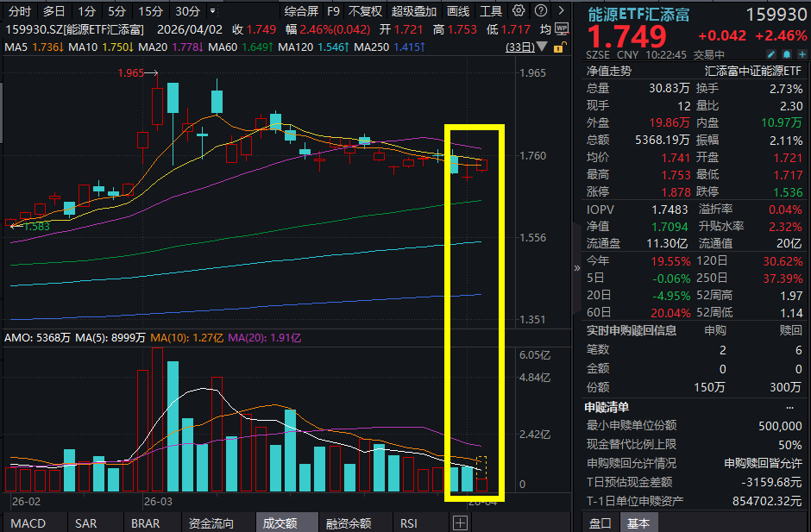Open chart settings with the gear icon
The width and height of the screenshot is (811, 532).
pos(519,10)
